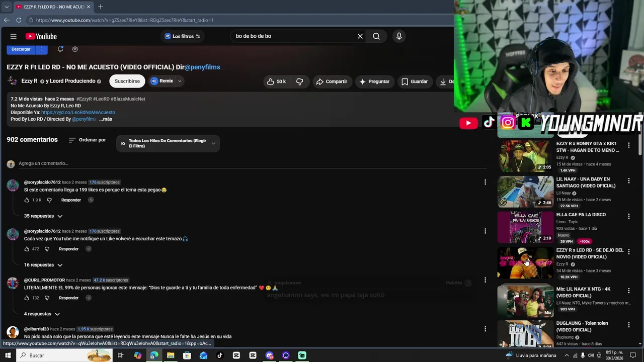Viewport: 644px width, 362px height.
Task: Click the browser address bar URL
Action: click(125, 20)
